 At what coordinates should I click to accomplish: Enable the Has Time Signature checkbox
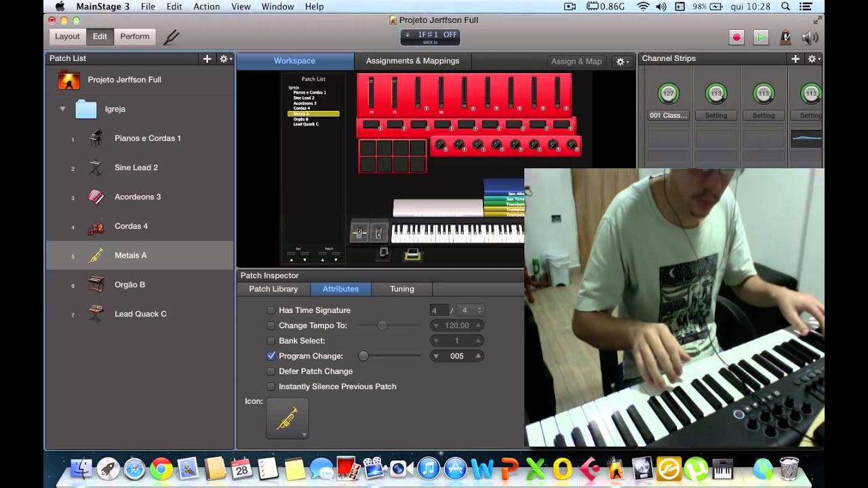pyautogui.click(x=271, y=310)
